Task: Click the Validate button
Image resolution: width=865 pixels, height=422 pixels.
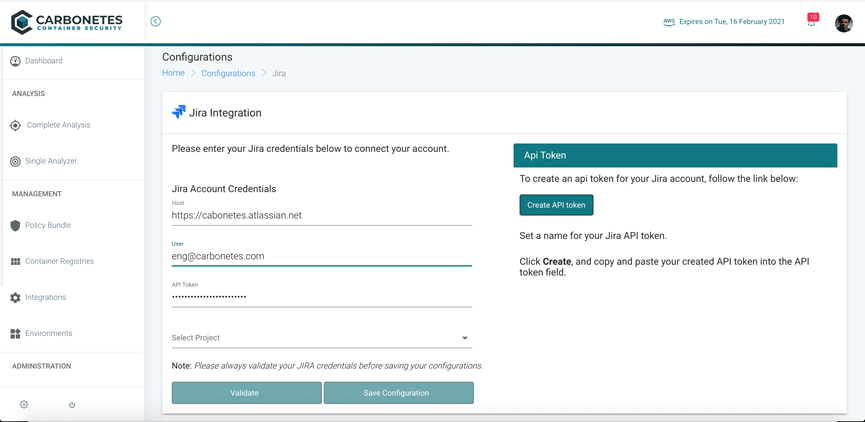Action: tap(247, 393)
